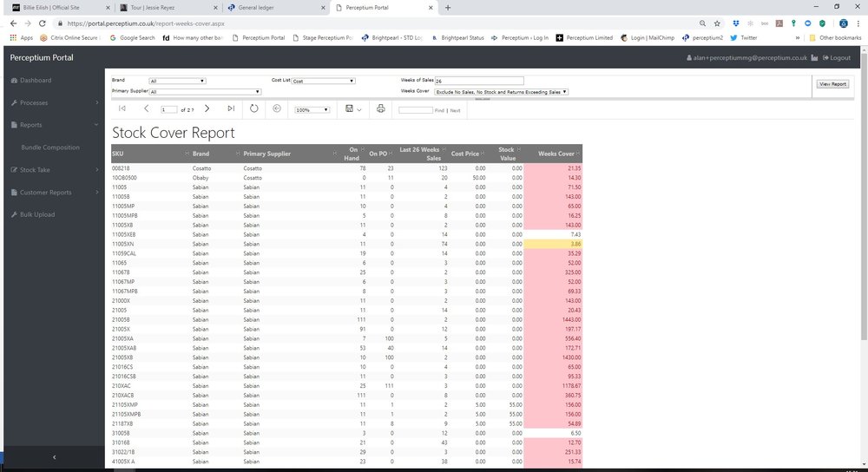The height and width of the screenshot is (472, 868).
Task: Expand the Weeks Cover filter dropdown
Action: click(x=501, y=91)
